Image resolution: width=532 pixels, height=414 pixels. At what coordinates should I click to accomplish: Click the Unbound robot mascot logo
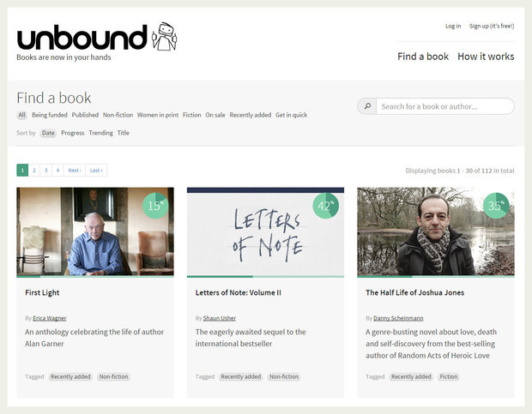165,37
